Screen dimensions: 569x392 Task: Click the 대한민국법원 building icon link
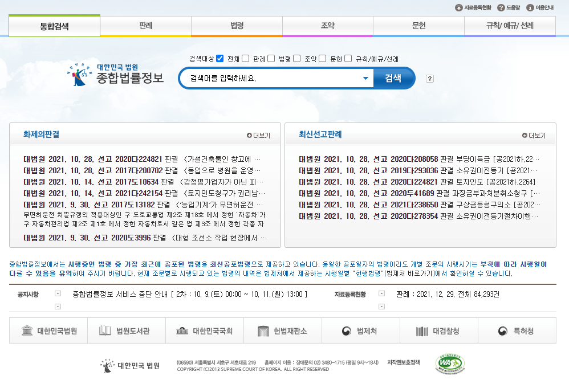point(48,330)
